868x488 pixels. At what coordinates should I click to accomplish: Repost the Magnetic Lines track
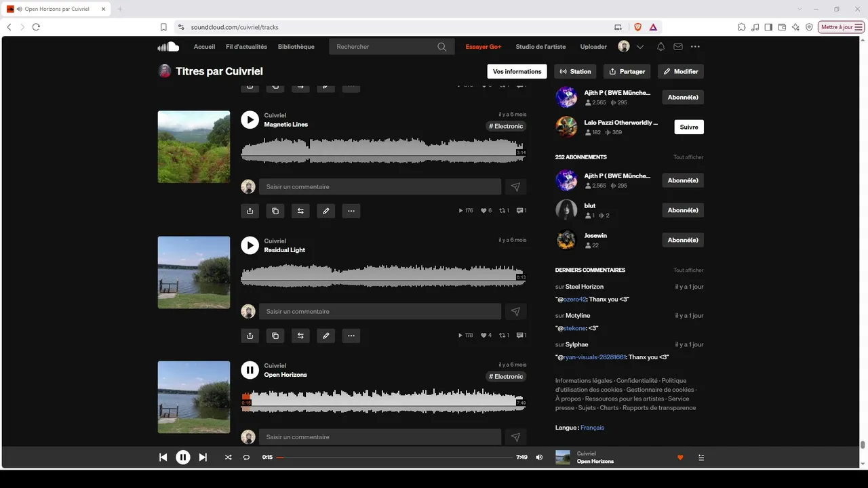coord(300,211)
